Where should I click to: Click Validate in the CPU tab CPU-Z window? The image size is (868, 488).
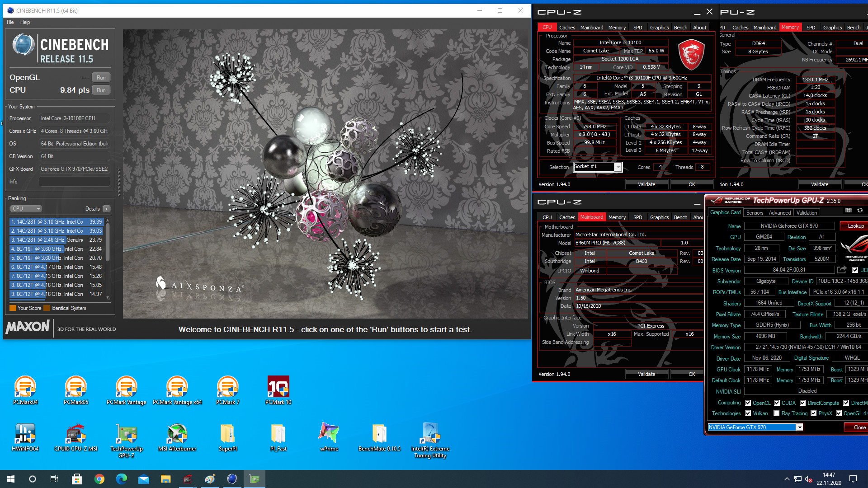646,184
